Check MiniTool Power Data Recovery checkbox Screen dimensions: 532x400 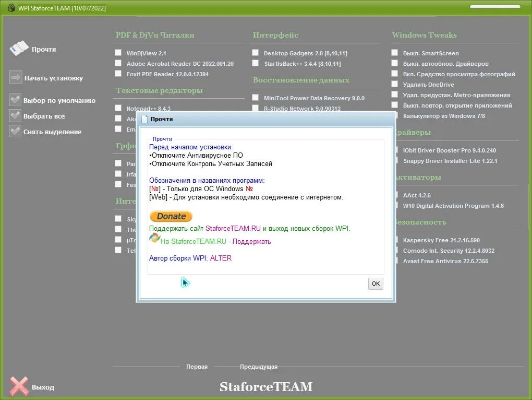(x=256, y=98)
